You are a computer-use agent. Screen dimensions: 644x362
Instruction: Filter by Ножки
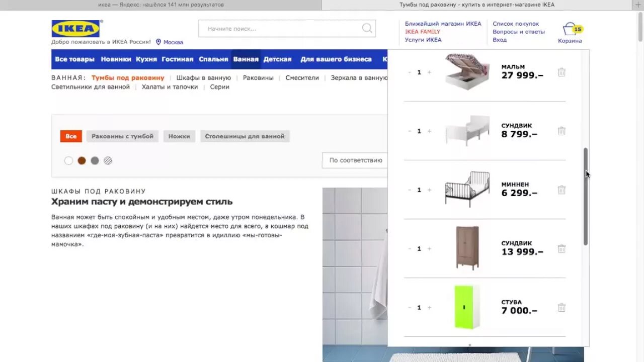[179, 136]
